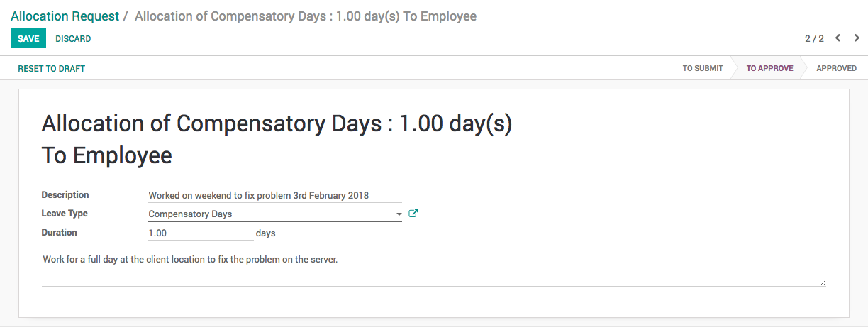Focus the Description text field
Screen dimensions: 868x330
274,195
